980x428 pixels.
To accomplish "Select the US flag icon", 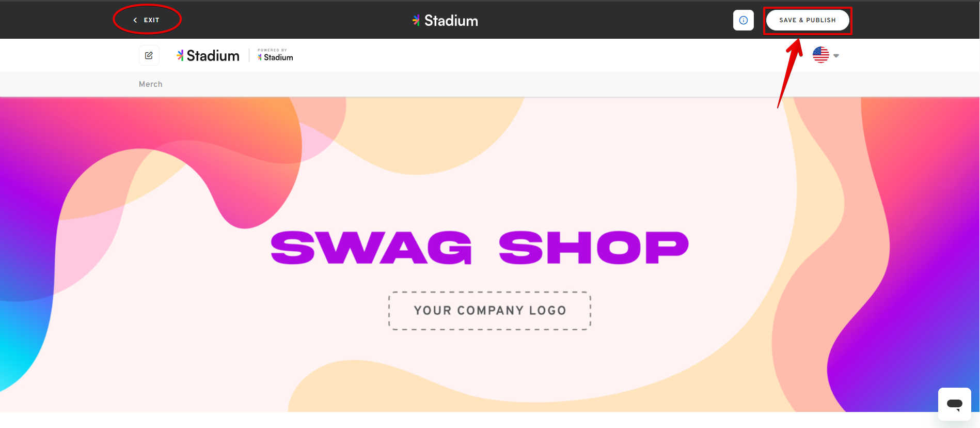I will [820, 55].
